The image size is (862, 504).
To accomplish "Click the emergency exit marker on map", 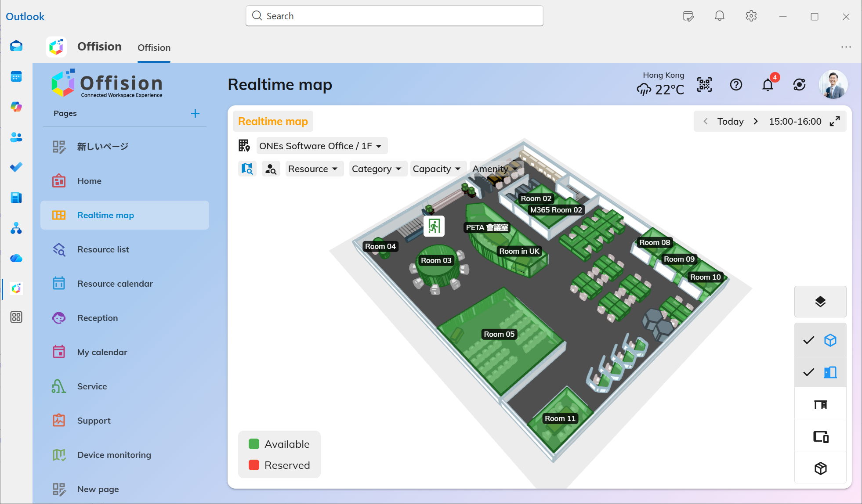I will click(x=434, y=226).
